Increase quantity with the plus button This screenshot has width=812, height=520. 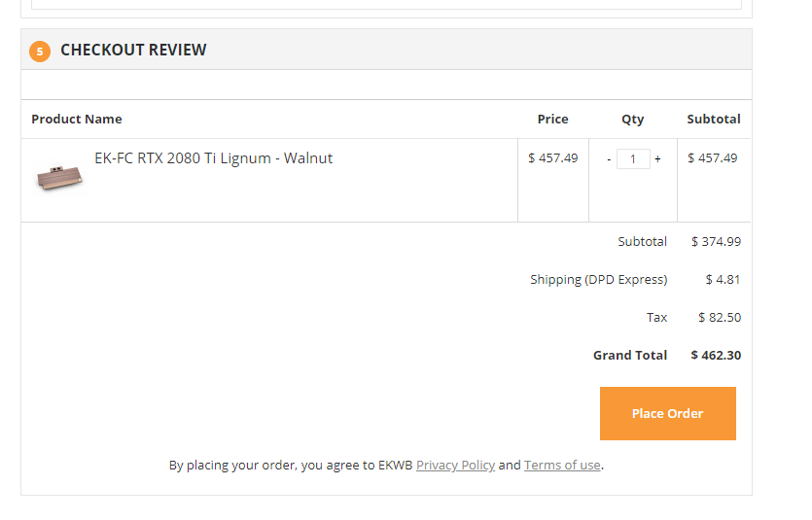[x=657, y=159]
